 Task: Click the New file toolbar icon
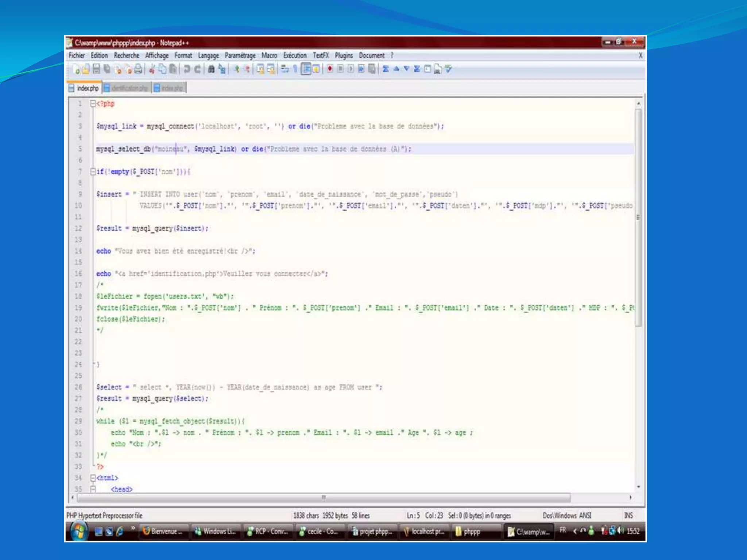(76, 69)
